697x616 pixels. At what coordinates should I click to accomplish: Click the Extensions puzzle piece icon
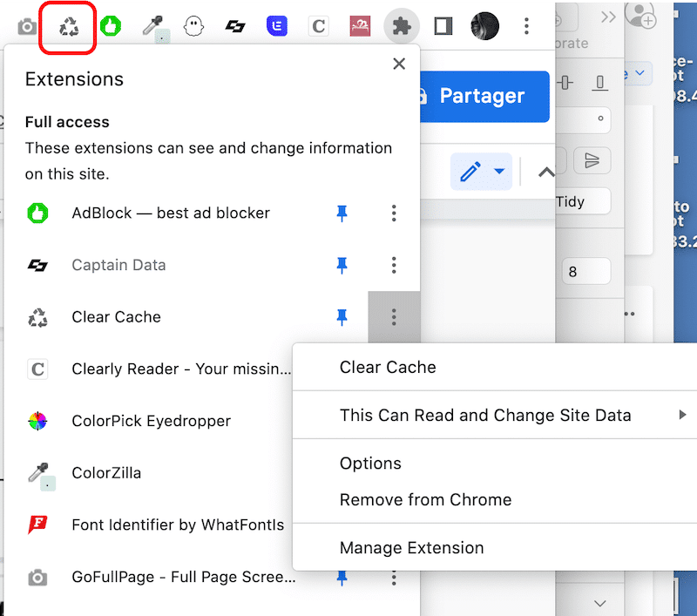coord(402,25)
